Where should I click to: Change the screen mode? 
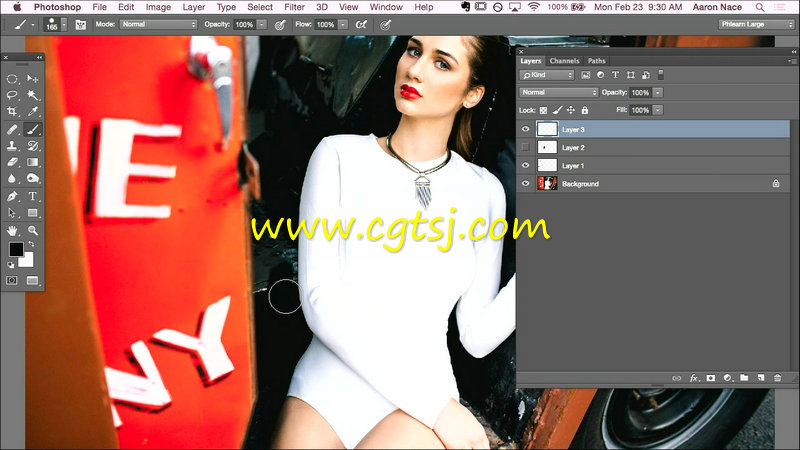[x=32, y=281]
